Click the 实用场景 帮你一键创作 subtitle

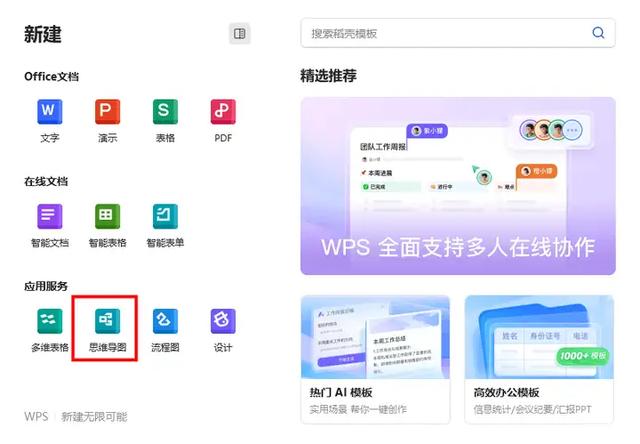pyautogui.click(x=358, y=409)
